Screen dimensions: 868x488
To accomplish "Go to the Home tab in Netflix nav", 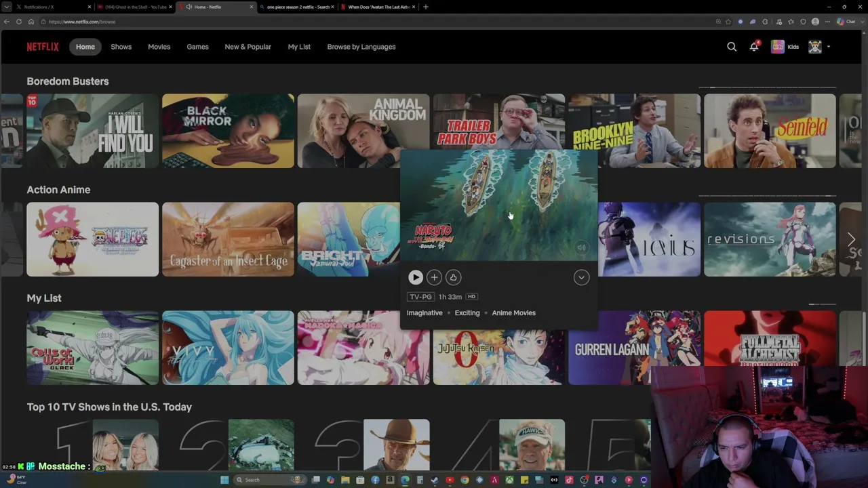I will click(x=85, y=47).
